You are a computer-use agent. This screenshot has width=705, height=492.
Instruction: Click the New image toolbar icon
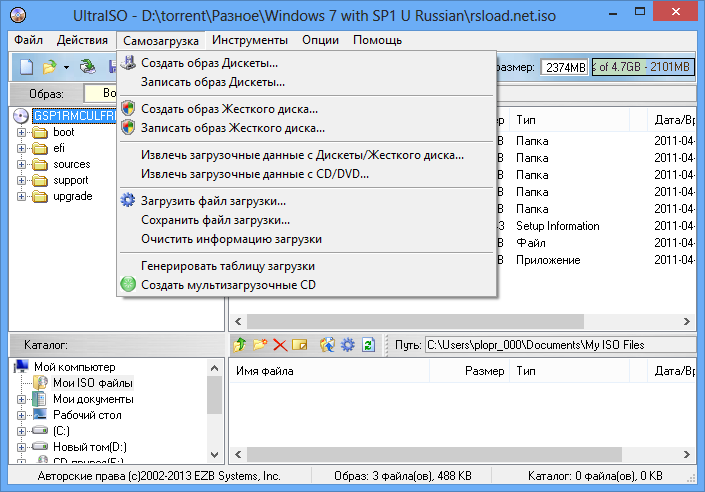pos(27,67)
